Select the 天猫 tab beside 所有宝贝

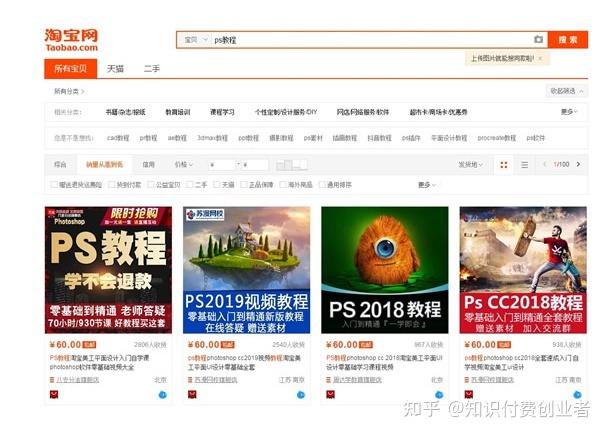pyautogui.click(x=115, y=69)
